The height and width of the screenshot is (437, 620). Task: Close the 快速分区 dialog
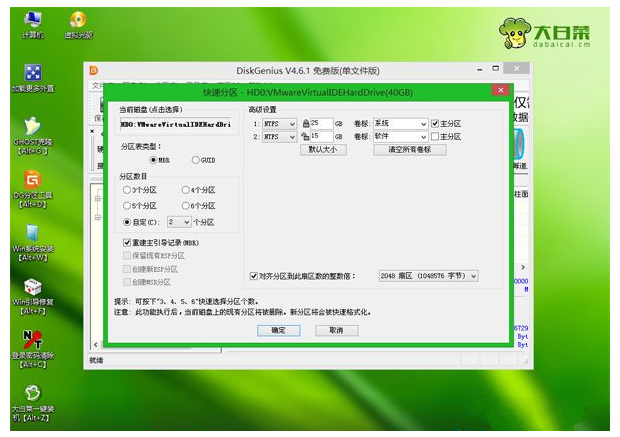501,90
